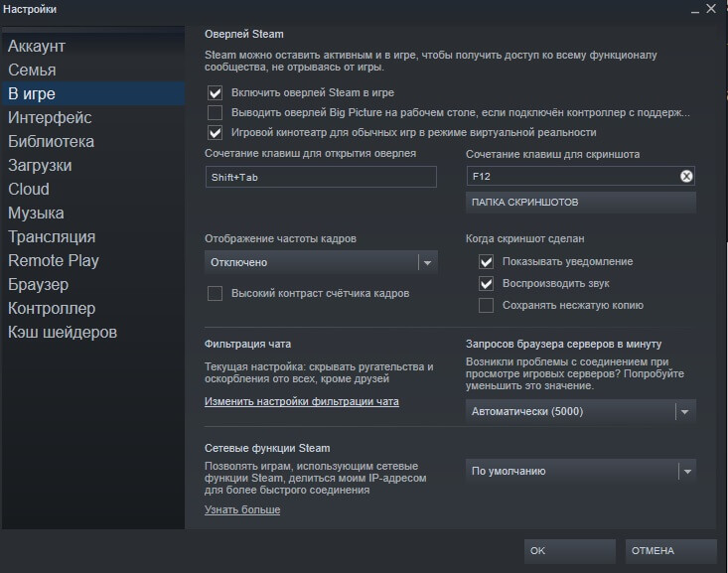Clear the F12 screenshot shortcut field
This screenshot has height=573, width=728.
[x=685, y=176]
